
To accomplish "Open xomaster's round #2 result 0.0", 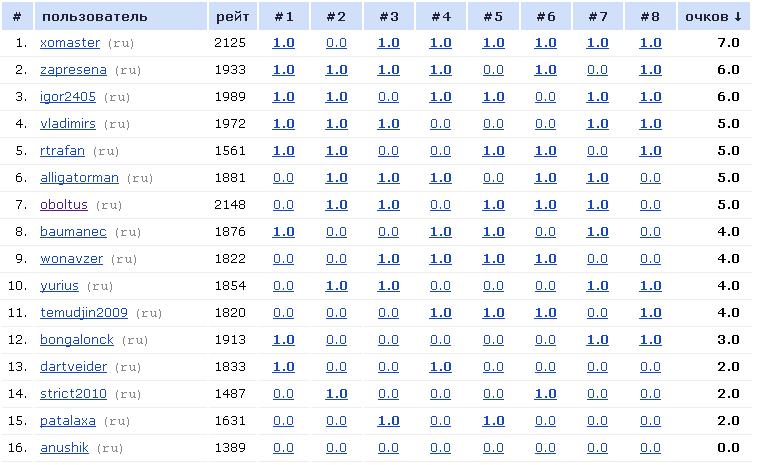I will (336, 43).
